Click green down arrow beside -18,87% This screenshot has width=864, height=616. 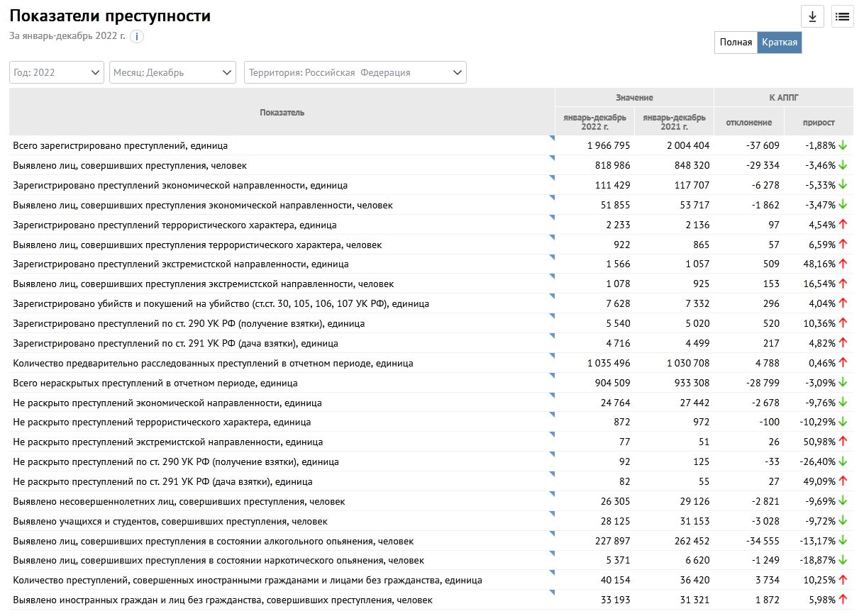click(843, 560)
